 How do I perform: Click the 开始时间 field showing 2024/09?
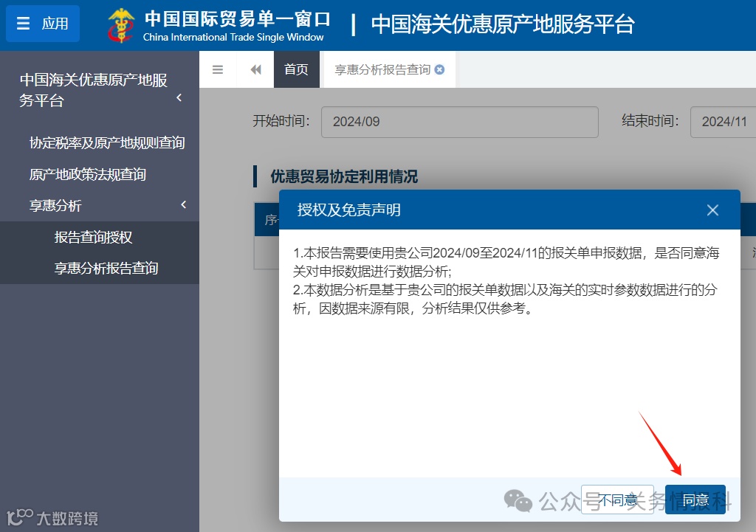[x=459, y=122]
